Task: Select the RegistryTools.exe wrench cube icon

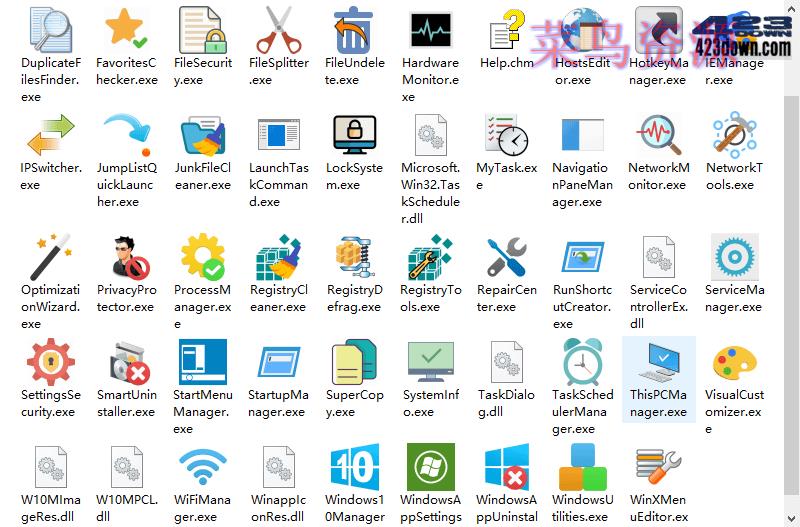Action: pos(431,257)
